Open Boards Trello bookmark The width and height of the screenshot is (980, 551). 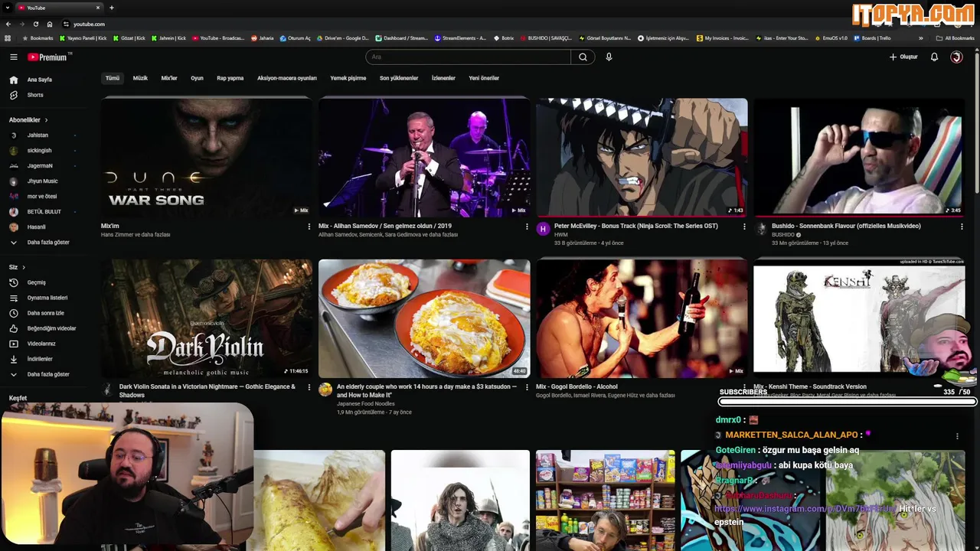pos(872,37)
